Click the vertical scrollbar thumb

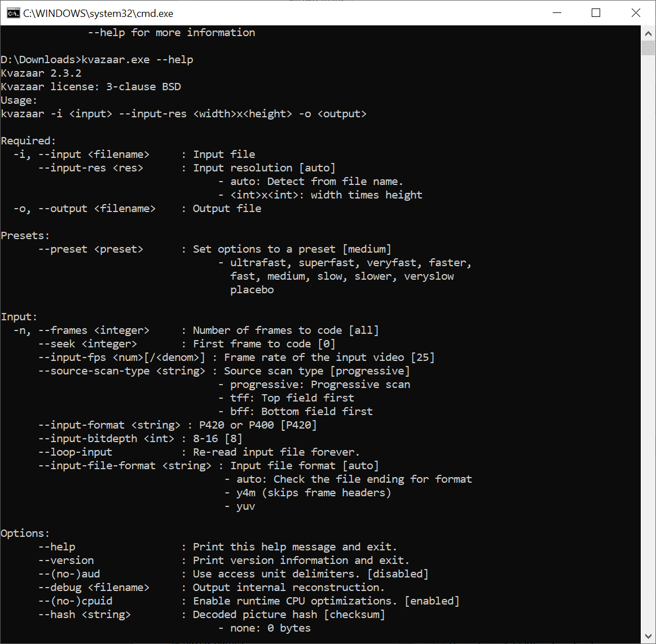(x=648, y=48)
